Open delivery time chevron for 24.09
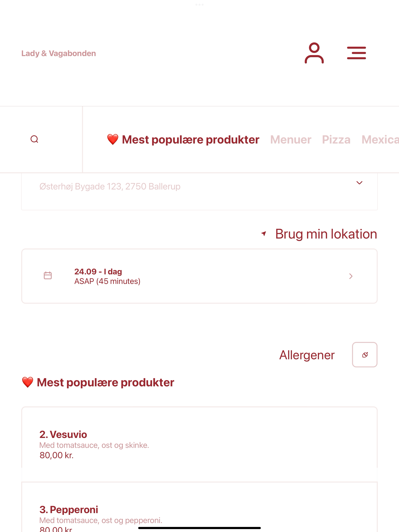Image resolution: width=399 pixels, height=532 pixels. tap(351, 276)
